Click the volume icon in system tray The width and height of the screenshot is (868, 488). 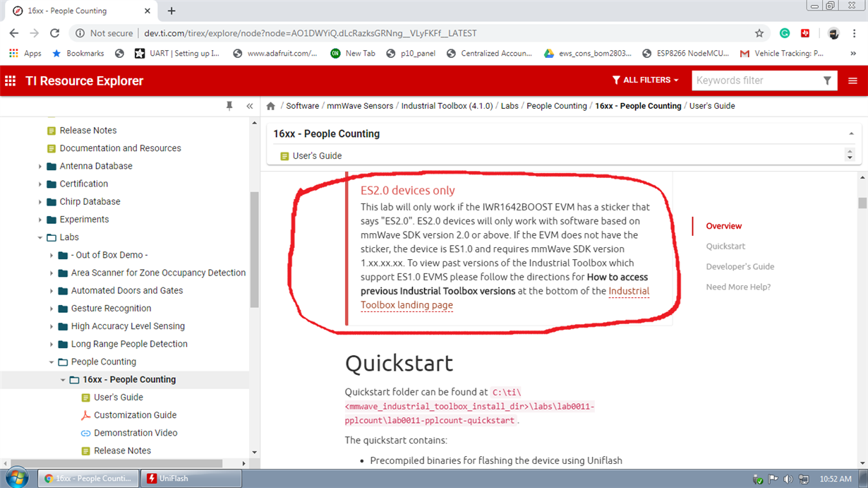click(x=788, y=480)
